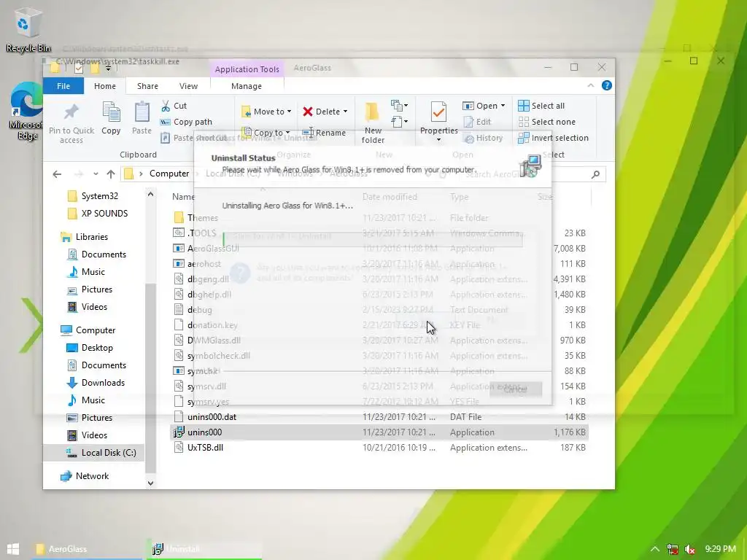Create a New folder
Image resolution: width=747 pixels, height=560 pixels.
pyautogui.click(x=373, y=122)
